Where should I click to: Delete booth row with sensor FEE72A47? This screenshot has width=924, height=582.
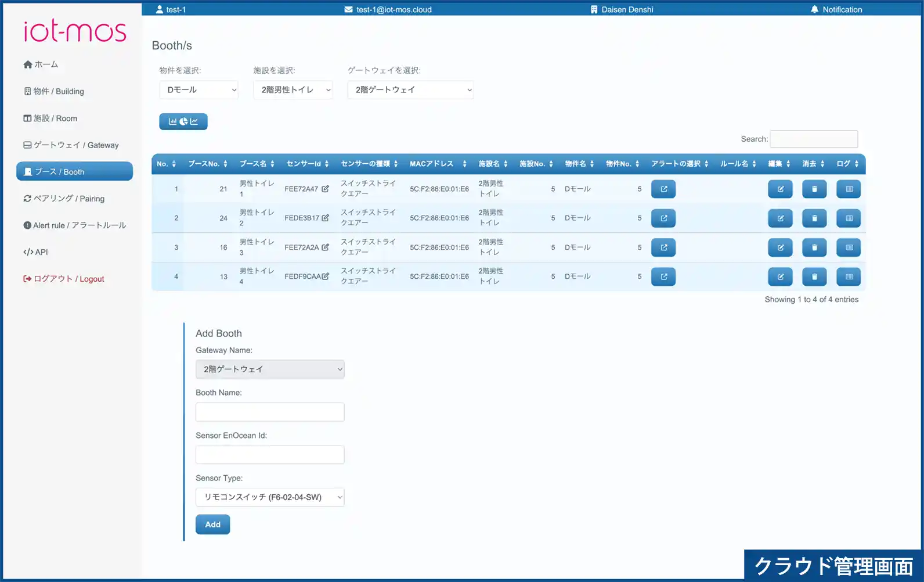[x=814, y=189]
